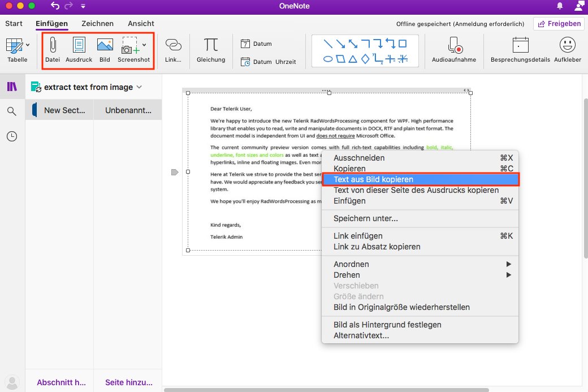Select the New Sect... section

tap(59, 110)
